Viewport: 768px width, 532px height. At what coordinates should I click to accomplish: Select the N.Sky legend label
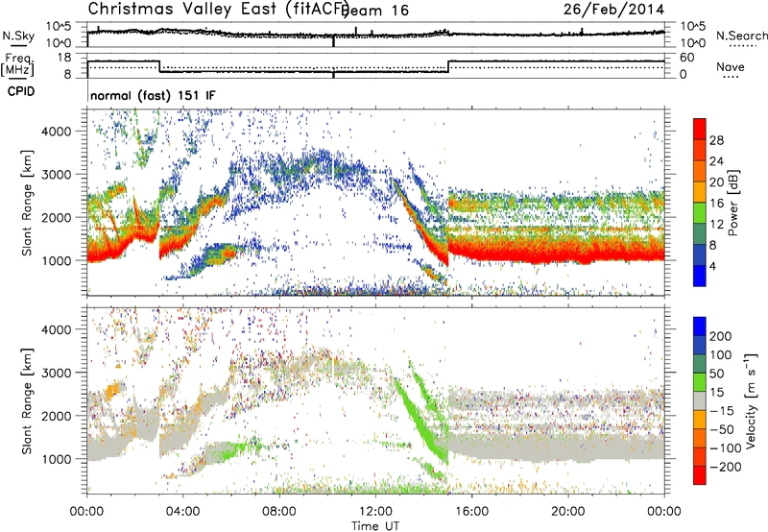(x=18, y=36)
